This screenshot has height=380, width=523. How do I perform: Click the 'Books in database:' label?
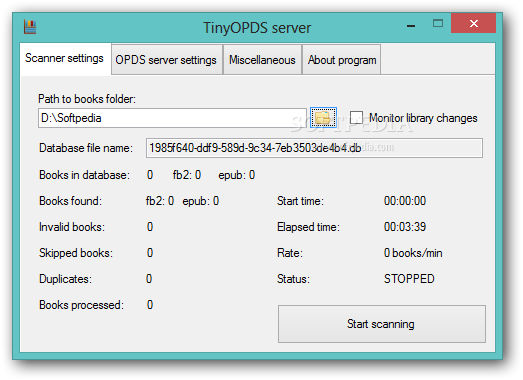[84, 175]
